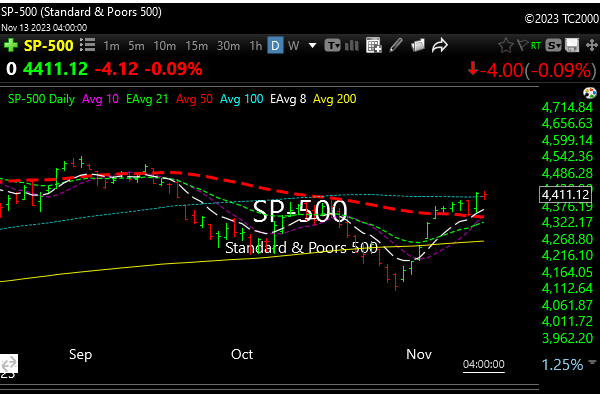Select the pencil drawing tool
Screen dimensions: 600x394
pyautogui.click(x=396, y=45)
